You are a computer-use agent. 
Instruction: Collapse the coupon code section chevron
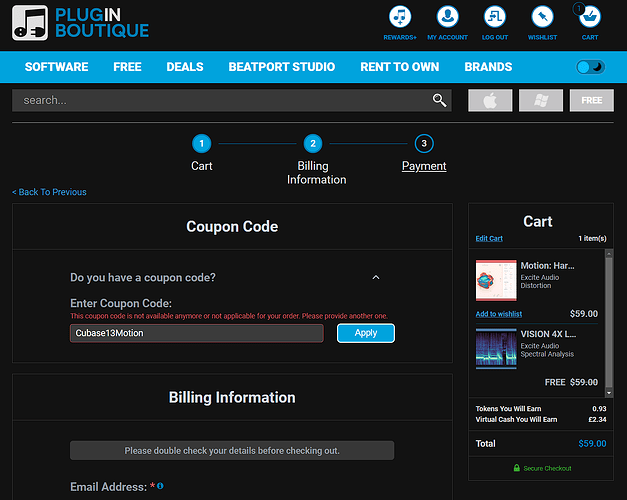(x=376, y=277)
